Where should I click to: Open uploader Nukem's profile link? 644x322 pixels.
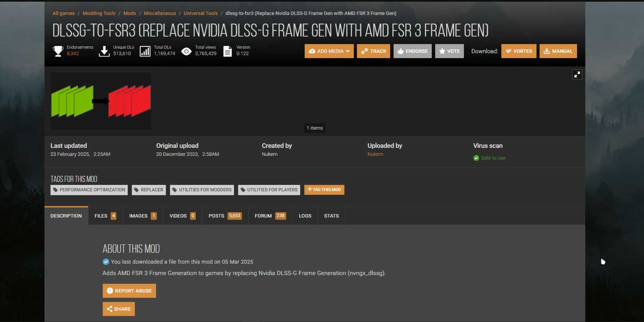click(x=375, y=154)
